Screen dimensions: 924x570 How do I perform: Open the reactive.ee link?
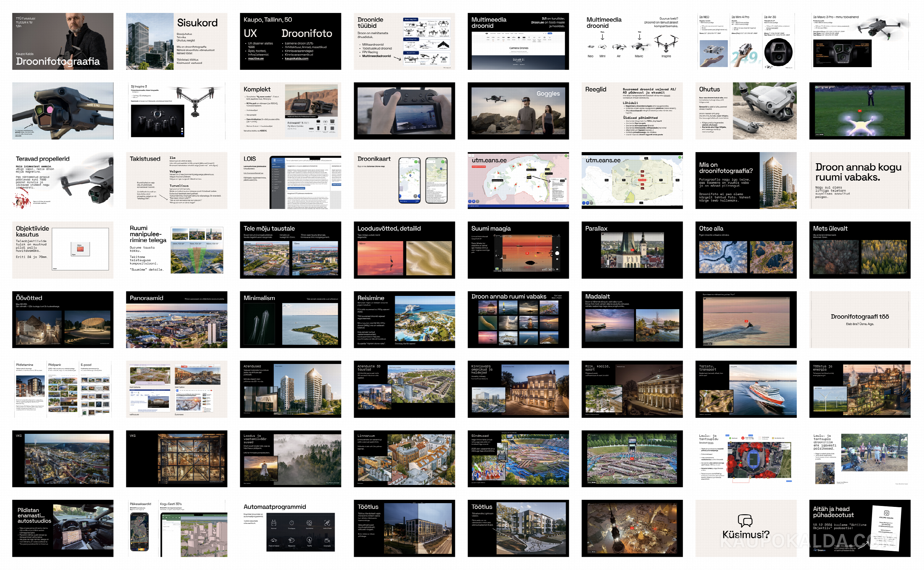pyautogui.click(x=256, y=59)
